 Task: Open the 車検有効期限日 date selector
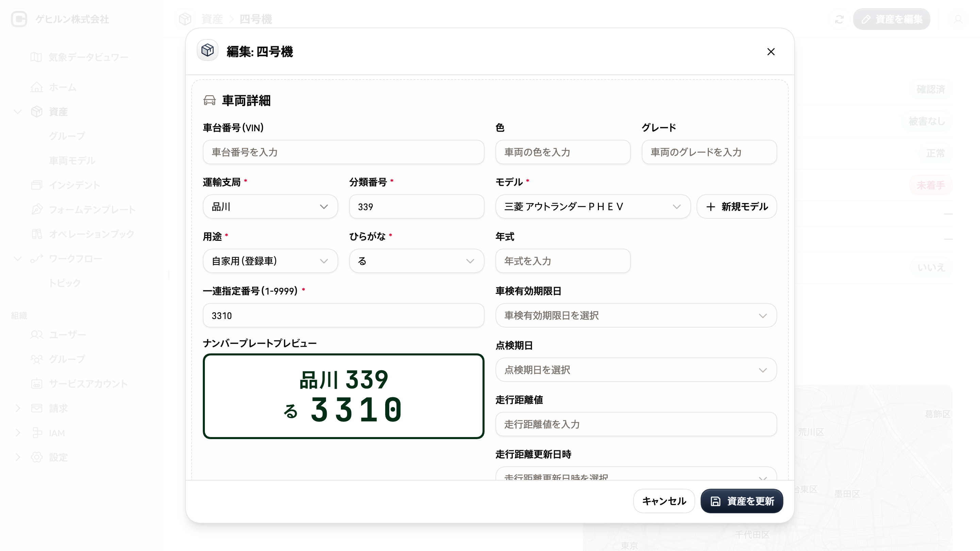[636, 315]
